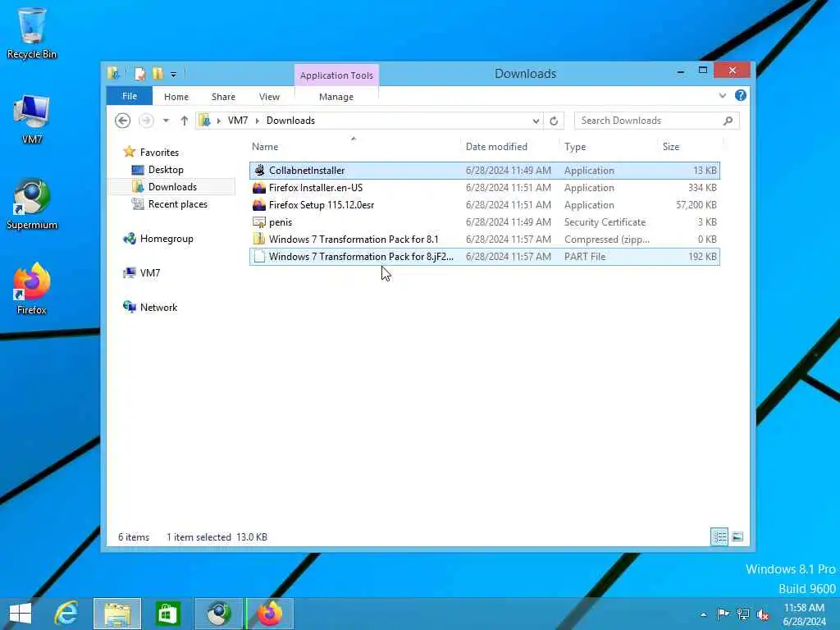Click the network tray icon

click(743, 614)
